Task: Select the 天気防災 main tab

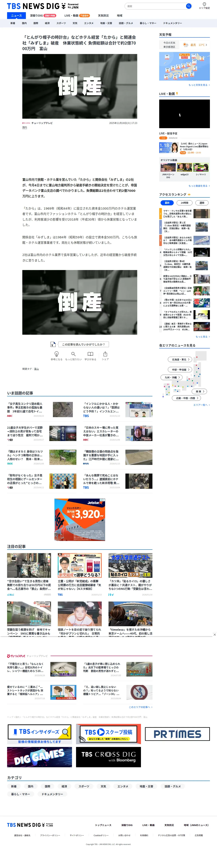Action: [x=103, y=16]
